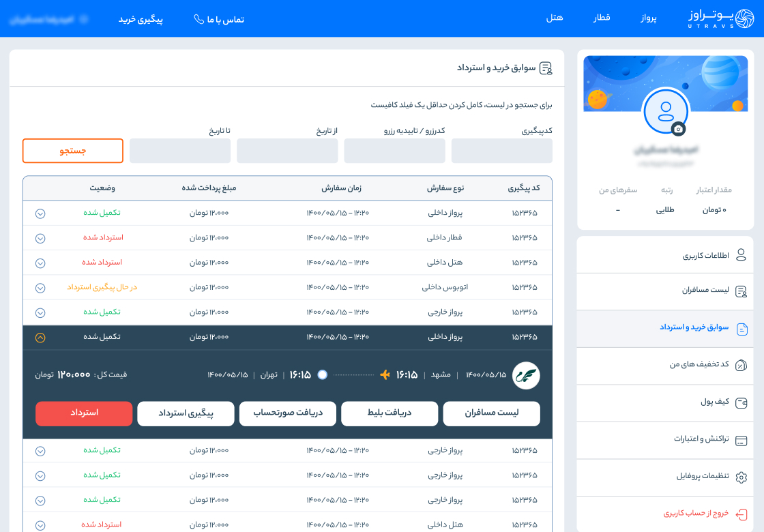Open the هتل (hotel) menu item
Screen dimensions: 764x532
tap(554, 18)
